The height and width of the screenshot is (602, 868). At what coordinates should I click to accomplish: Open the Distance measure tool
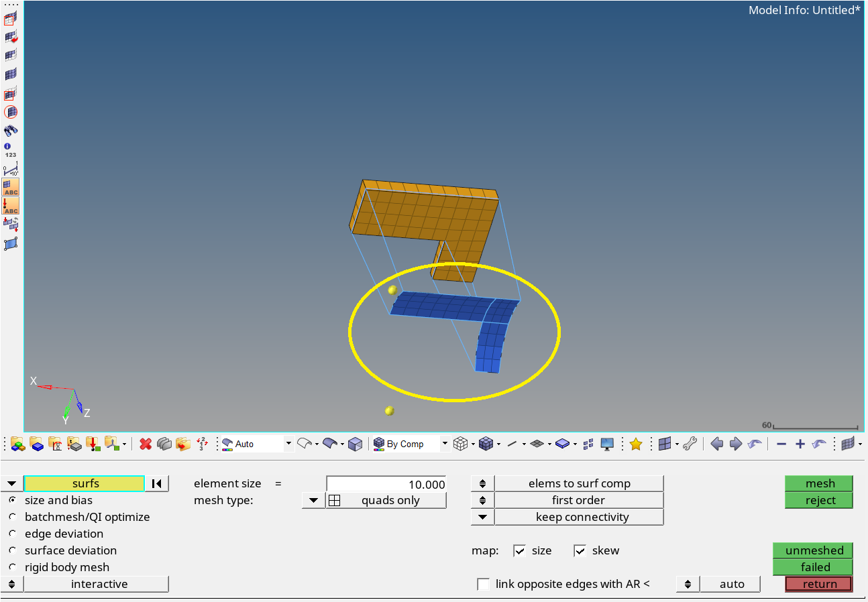click(11, 169)
